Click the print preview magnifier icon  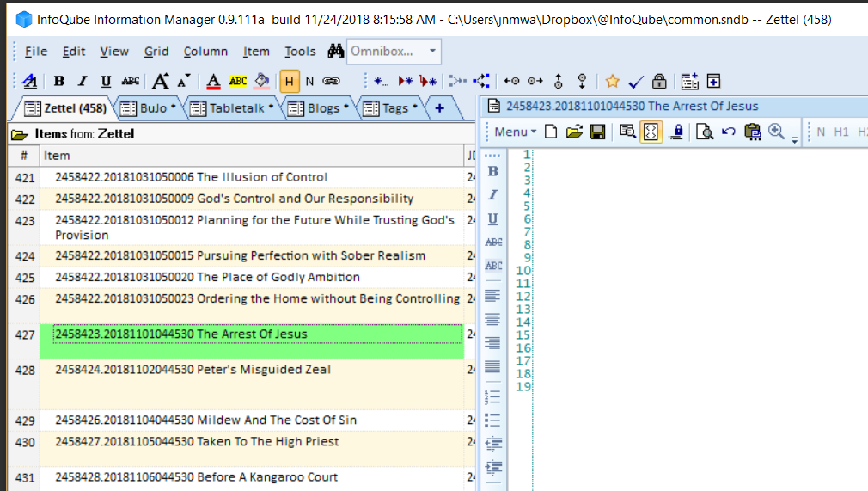coord(704,132)
